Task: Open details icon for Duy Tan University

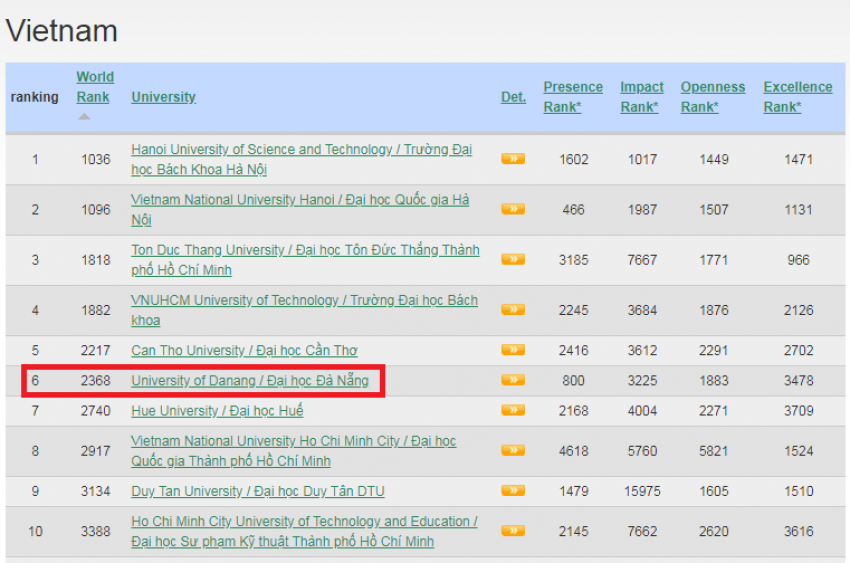Action: pyautogui.click(x=513, y=491)
